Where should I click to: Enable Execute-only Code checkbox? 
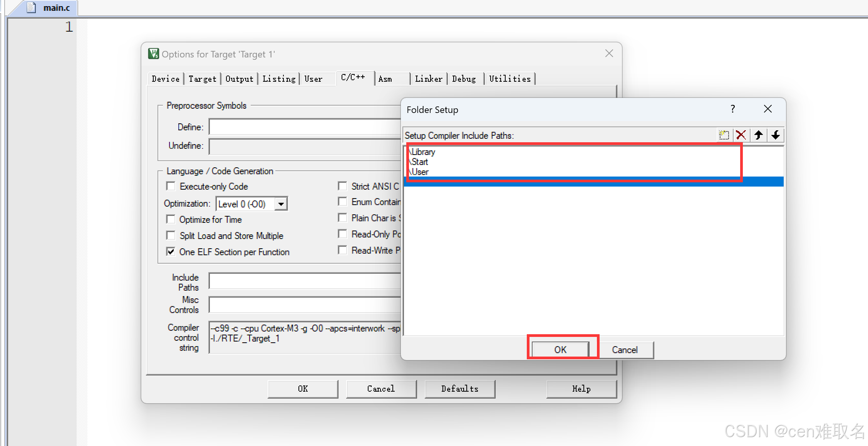pyautogui.click(x=171, y=186)
